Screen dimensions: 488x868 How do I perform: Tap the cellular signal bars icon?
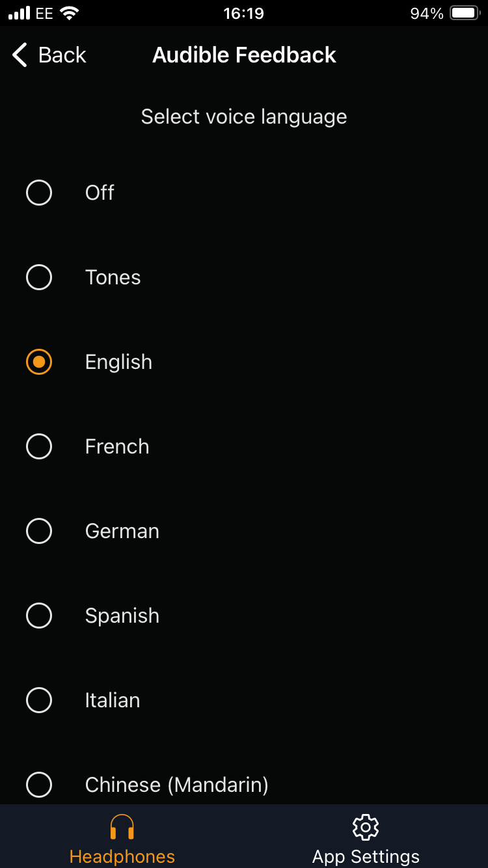[20, 14]
